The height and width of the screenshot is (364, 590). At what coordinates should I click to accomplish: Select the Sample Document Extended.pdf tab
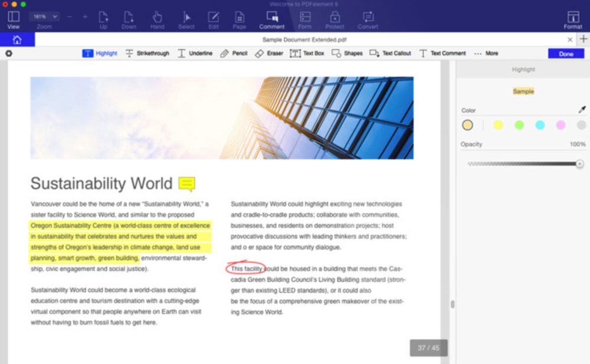pos(304,40)
